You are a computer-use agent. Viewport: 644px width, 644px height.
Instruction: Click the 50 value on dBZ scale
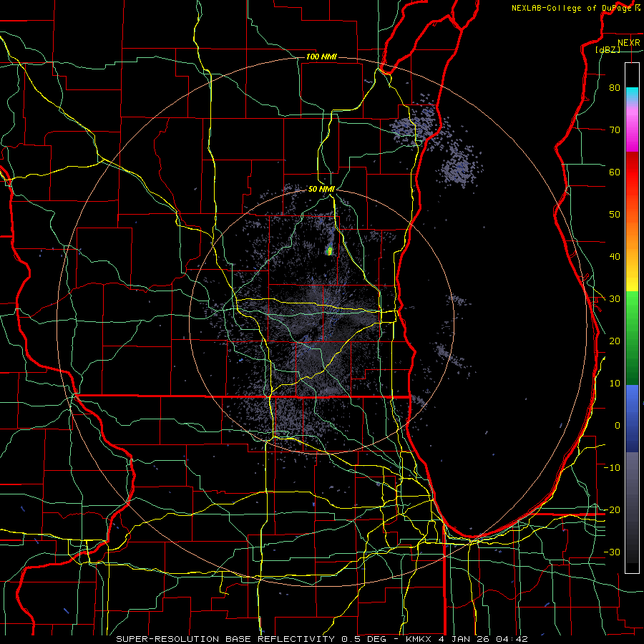[x=615, y=215]
